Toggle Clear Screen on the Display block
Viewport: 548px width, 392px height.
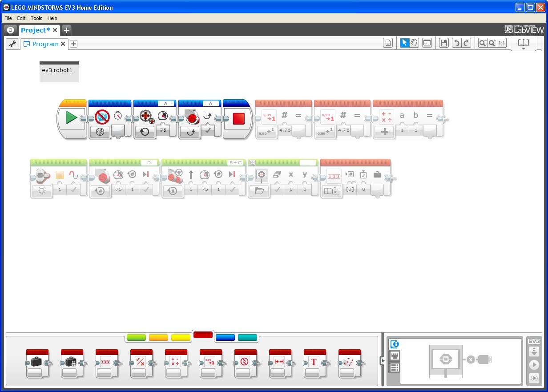click(277, 189)
